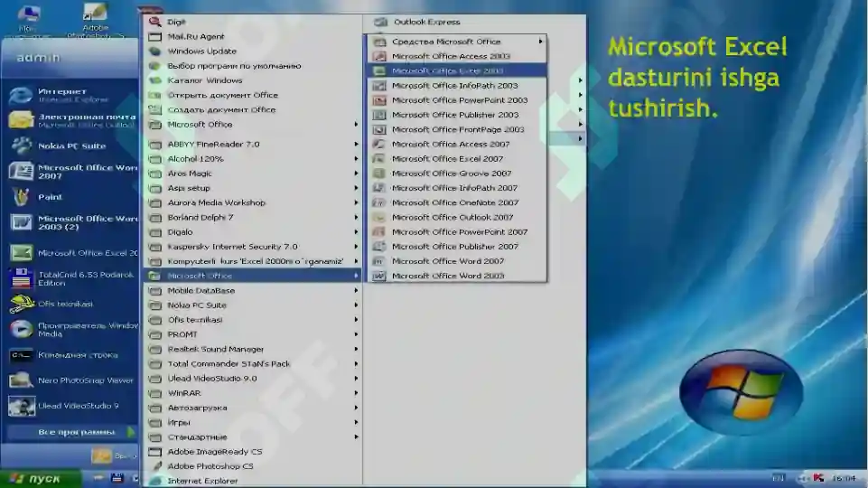Screen dimensions: 868x488
Task: Open the Ulead VideoStudio 9 pinned icon
Action: click(x=21, y=406)
